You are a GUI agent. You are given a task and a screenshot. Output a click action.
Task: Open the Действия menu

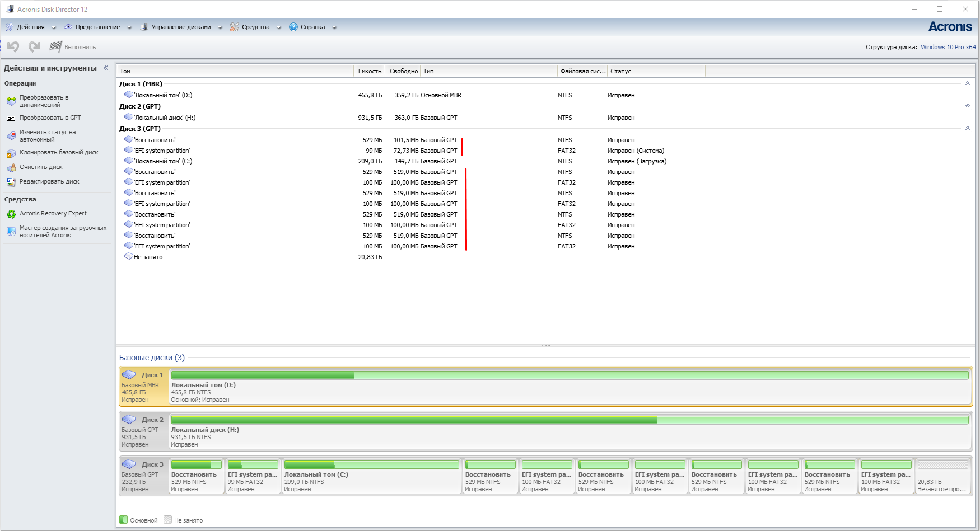[x=30, y=27]
